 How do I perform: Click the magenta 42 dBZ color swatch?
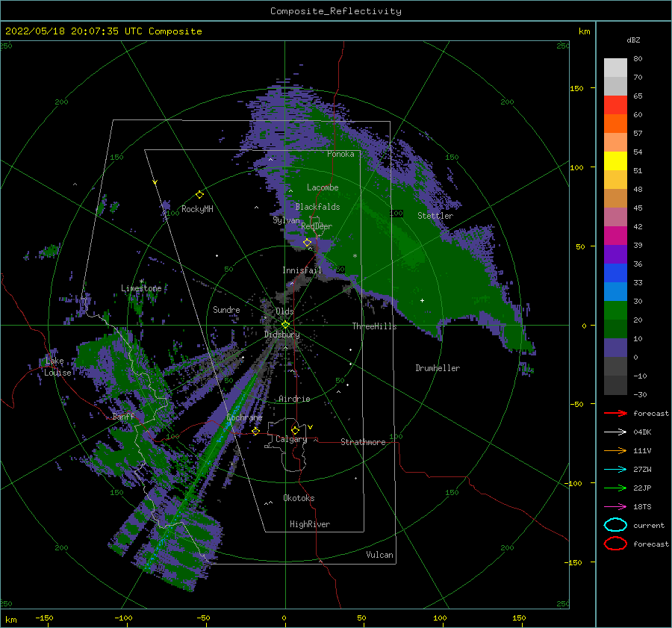point(615,235)
